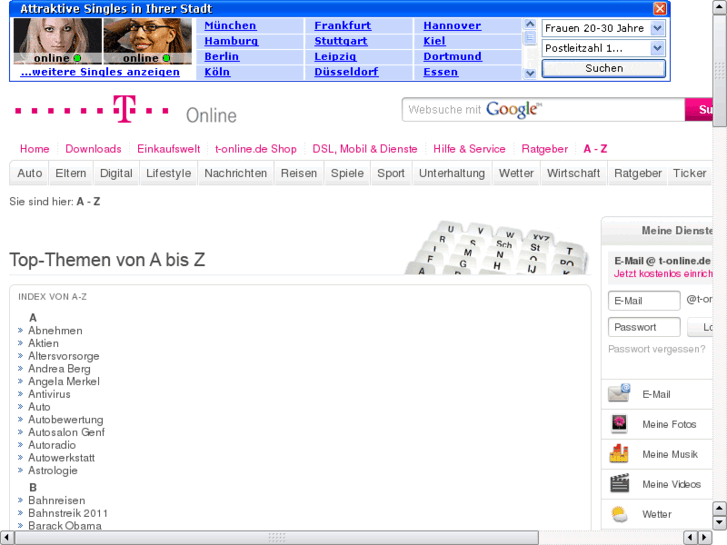Screen dimensions: 727x545
Task: Click the Berlin city link
Action: point(222,56)
